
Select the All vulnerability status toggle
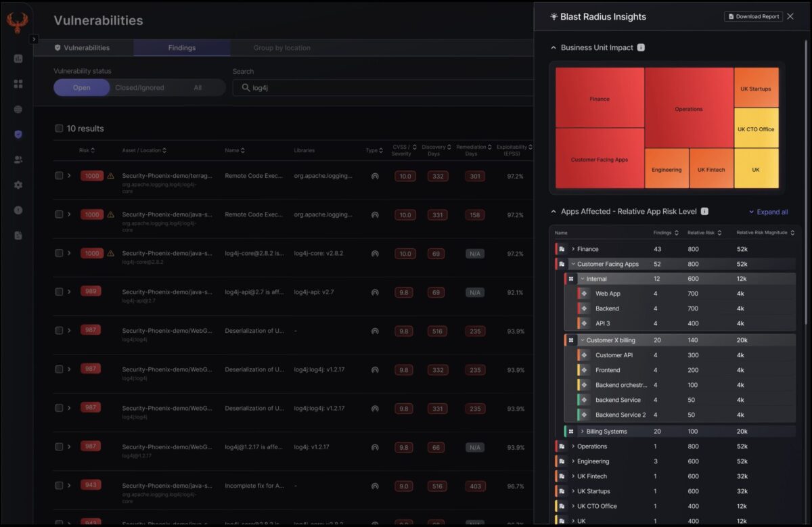(198, 87)
